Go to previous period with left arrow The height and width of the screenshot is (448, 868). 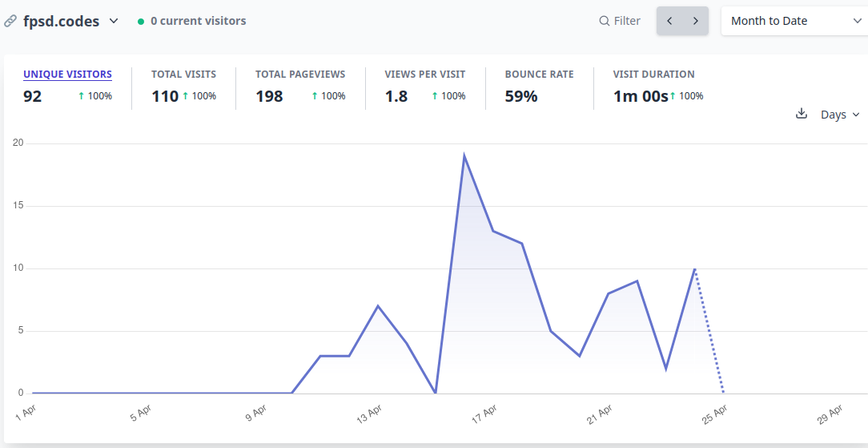[x=669, y=21]
